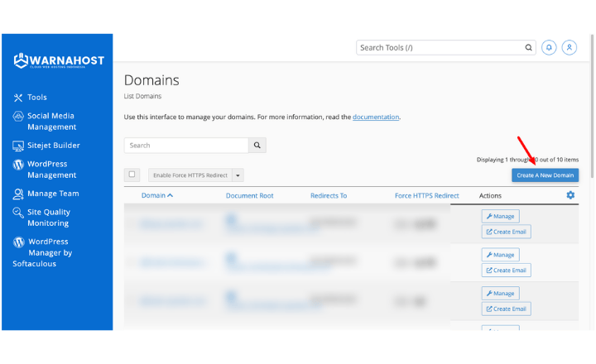Open table settings gear
Viewport: 596px width, 364px height.
point(570,195)
